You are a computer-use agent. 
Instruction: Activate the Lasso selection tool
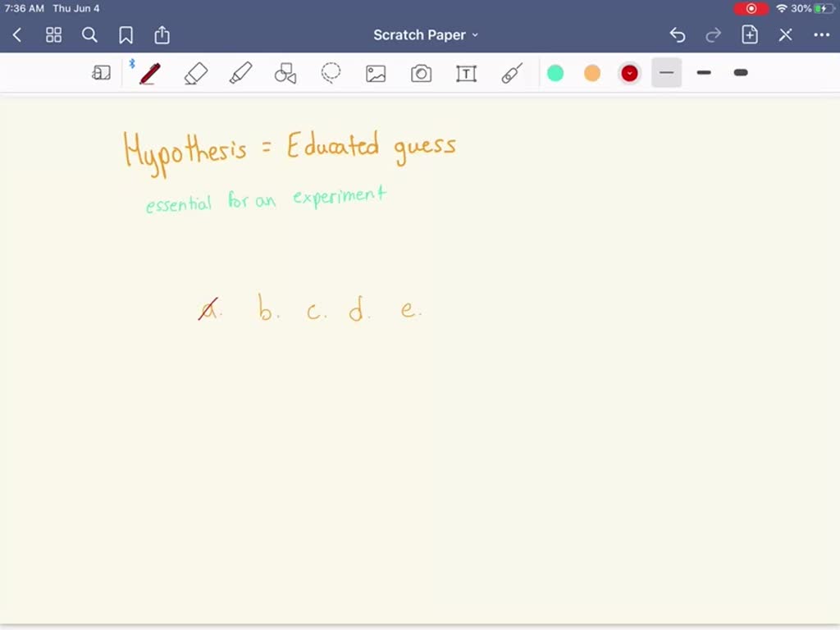pyautogui.click(x=331, y=74)
